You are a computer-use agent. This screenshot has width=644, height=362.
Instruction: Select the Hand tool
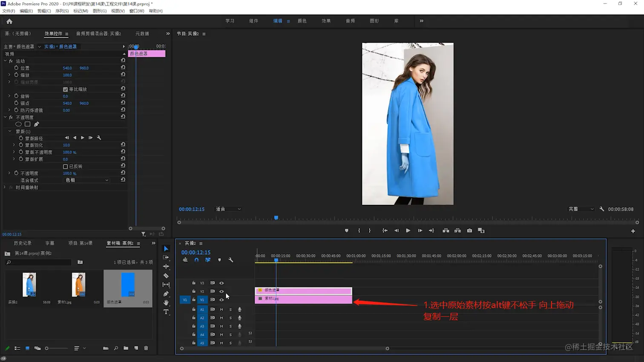pos(166,303)
